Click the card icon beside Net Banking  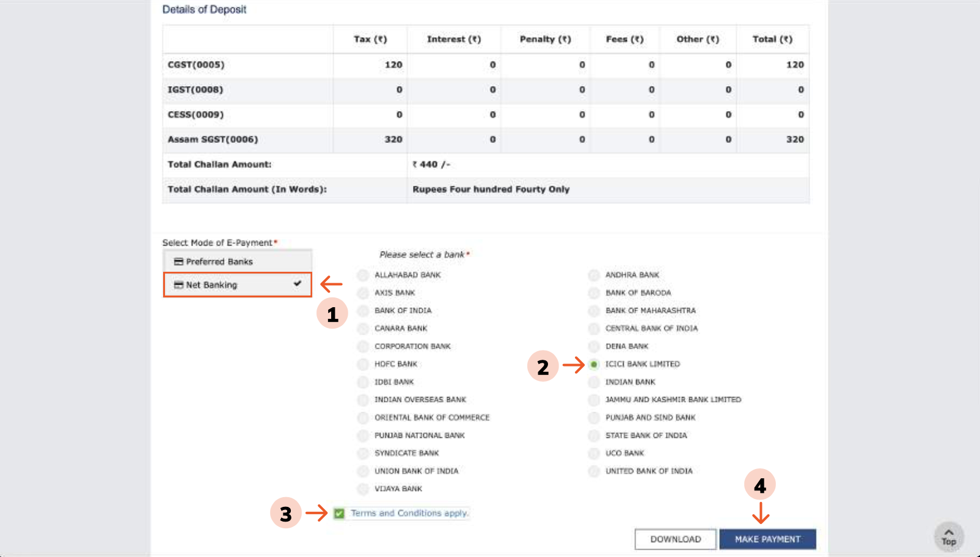tap(178, 285)
